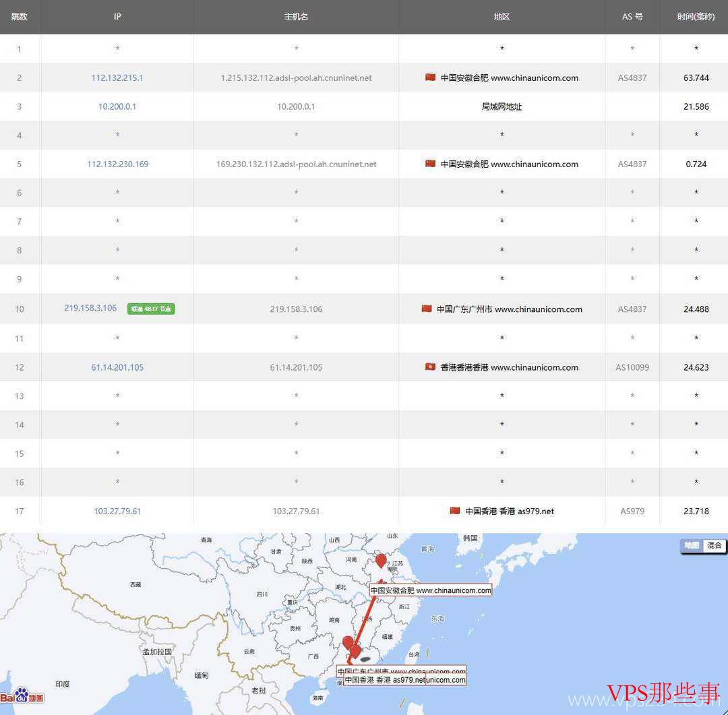Click AS10099 cell
Screen dimensions: 728x715
(x=632, y=367)
